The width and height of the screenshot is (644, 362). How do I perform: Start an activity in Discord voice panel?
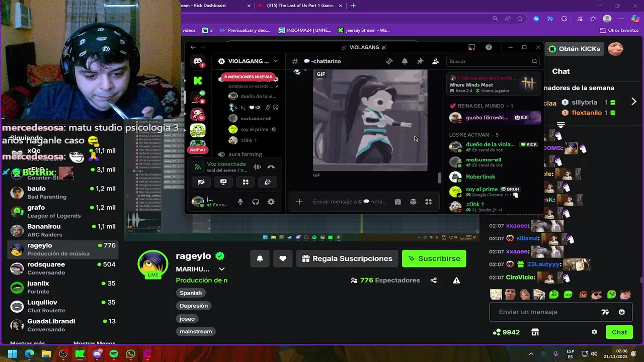click(x=246, y=182)
